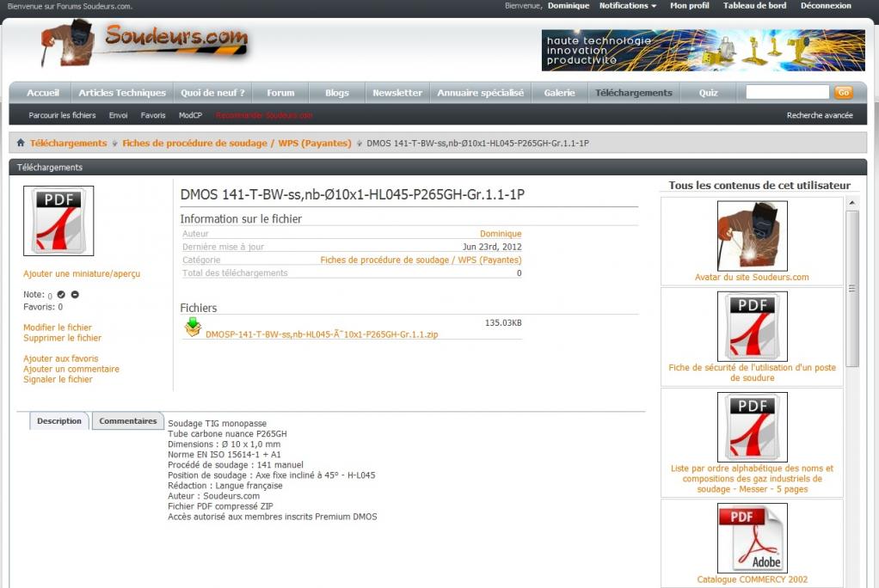Rate file down with minus icon
879x588 pixels.
coord(76,295)
